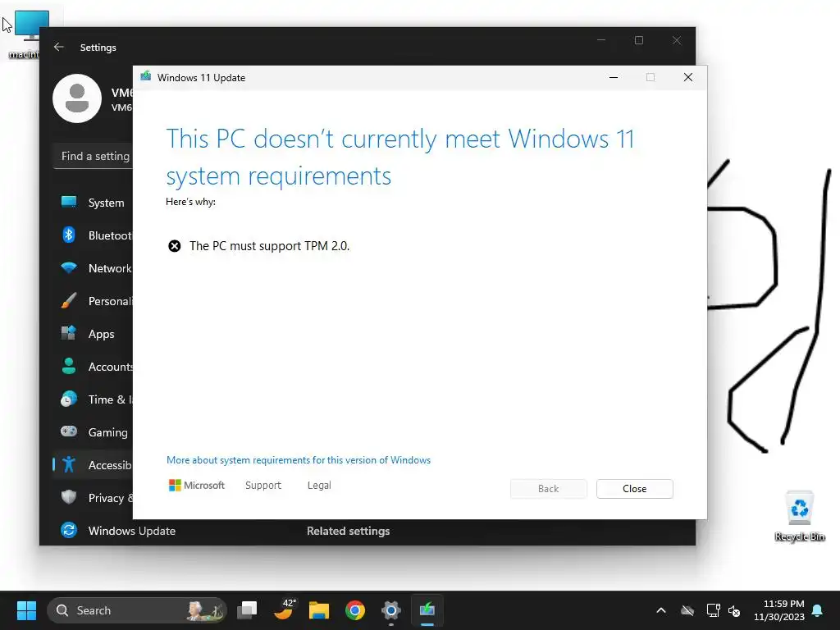
Task: Click the Microsoft logo in the dialog footer
Action: (x=197, y=486)
